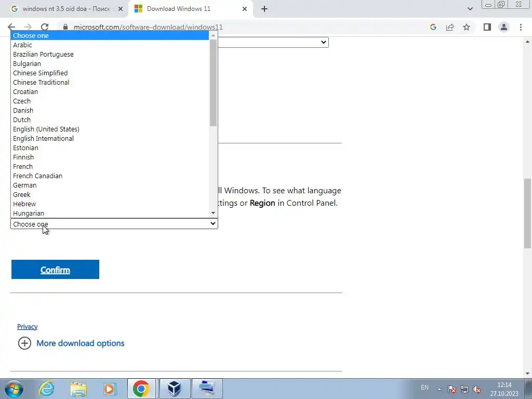Open a new tab with the plus button
This screenshot has height=399, width=532.
tap(264, 9)
